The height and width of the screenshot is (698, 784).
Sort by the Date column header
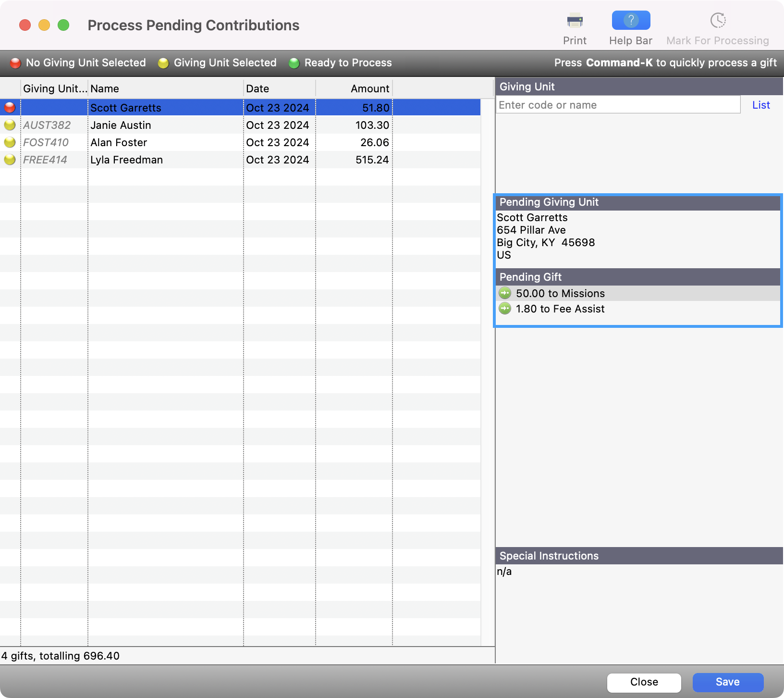(x=279, y=88)
